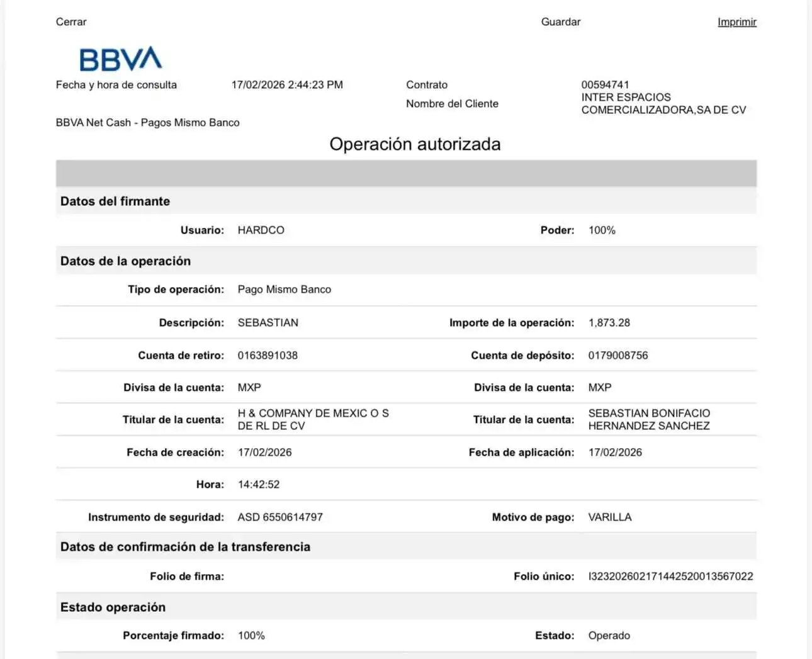Click the gray bar below the title
The width and height of the screenshot is (812, 659).
point(406,173)
